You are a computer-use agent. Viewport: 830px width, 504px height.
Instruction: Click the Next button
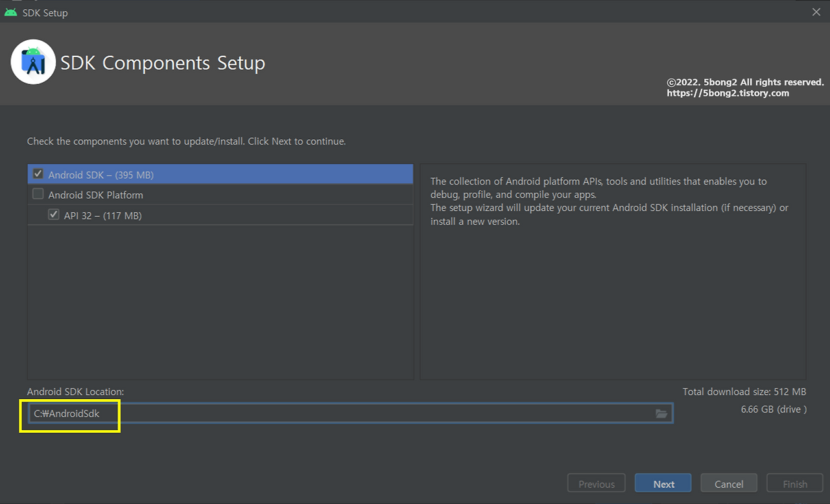[x=663, y=484]
